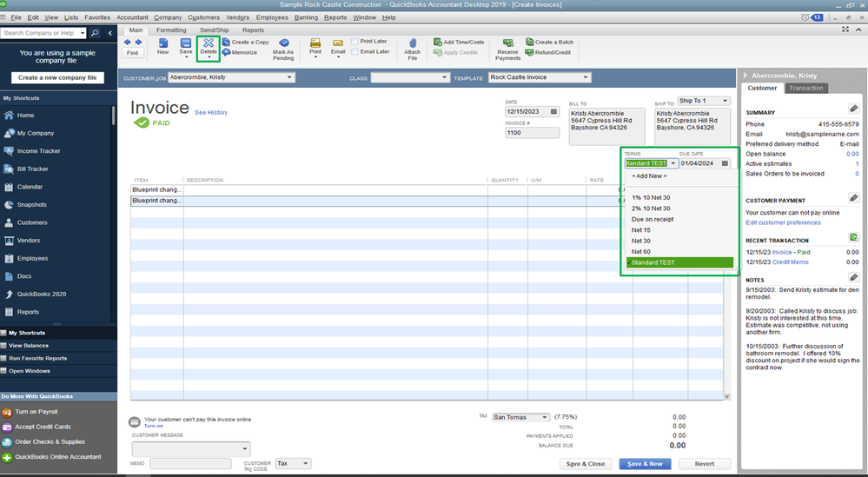Image resolution: width=868 pixels, height=477 pixels.
Task: Enable the Print Later checkbox
Action: 355,42
